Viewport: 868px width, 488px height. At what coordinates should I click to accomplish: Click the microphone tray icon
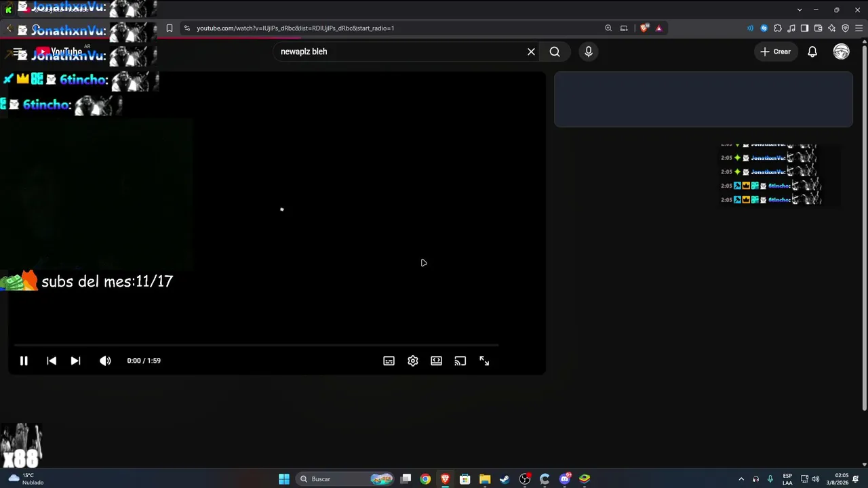[x=771, y=479]
